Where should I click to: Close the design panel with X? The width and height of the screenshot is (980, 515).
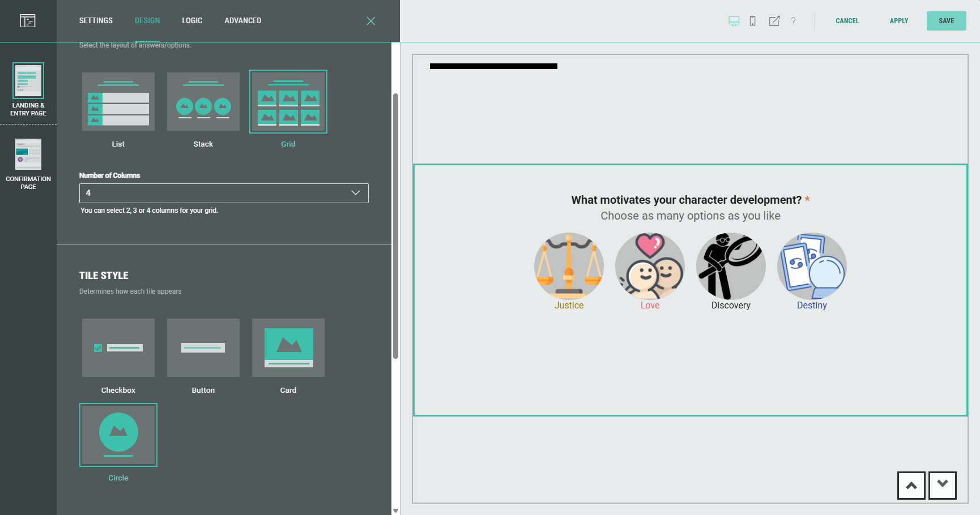[370, 21]
